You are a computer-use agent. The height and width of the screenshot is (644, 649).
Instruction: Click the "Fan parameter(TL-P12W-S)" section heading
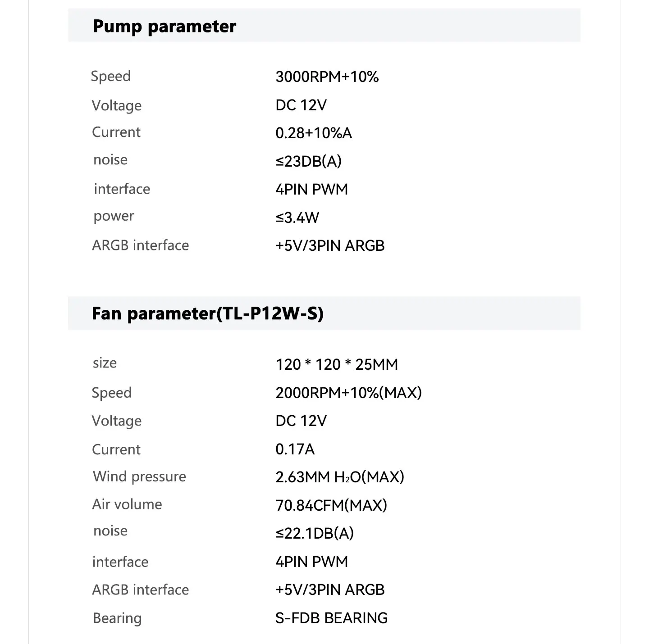pos(207,313)
